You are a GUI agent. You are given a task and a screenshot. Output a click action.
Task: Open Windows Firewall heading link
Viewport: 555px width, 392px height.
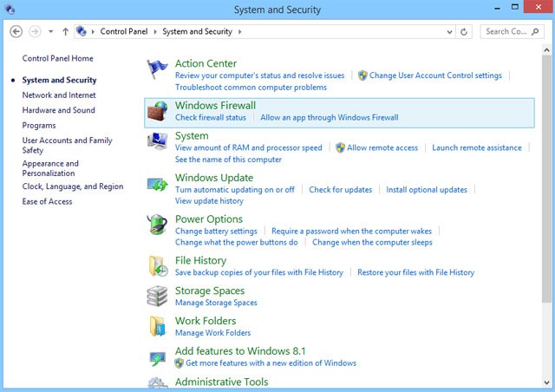215,105
